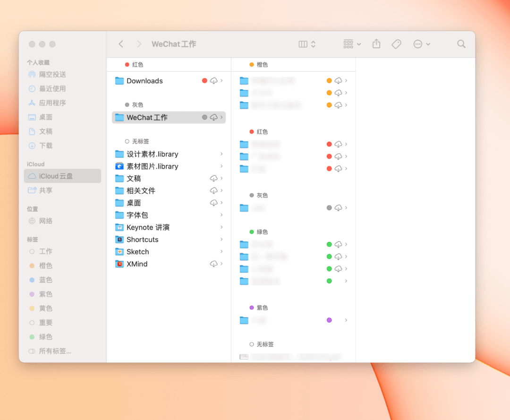Open 隔空投送 in sidebar

62,75
